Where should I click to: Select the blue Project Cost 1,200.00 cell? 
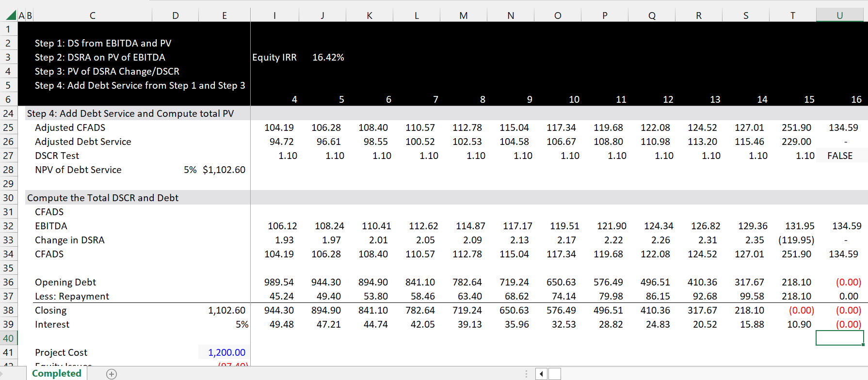[224, 352]
